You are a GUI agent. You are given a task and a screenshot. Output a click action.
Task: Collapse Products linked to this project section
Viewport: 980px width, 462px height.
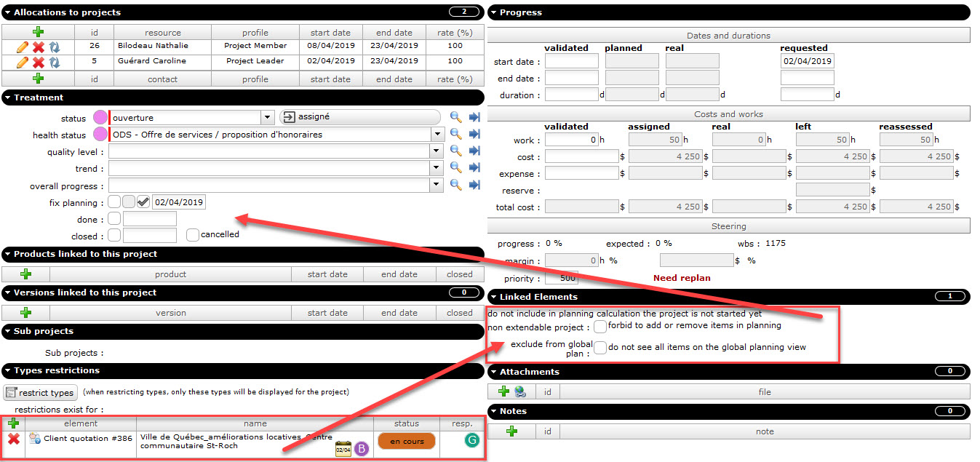pos(7,254)
